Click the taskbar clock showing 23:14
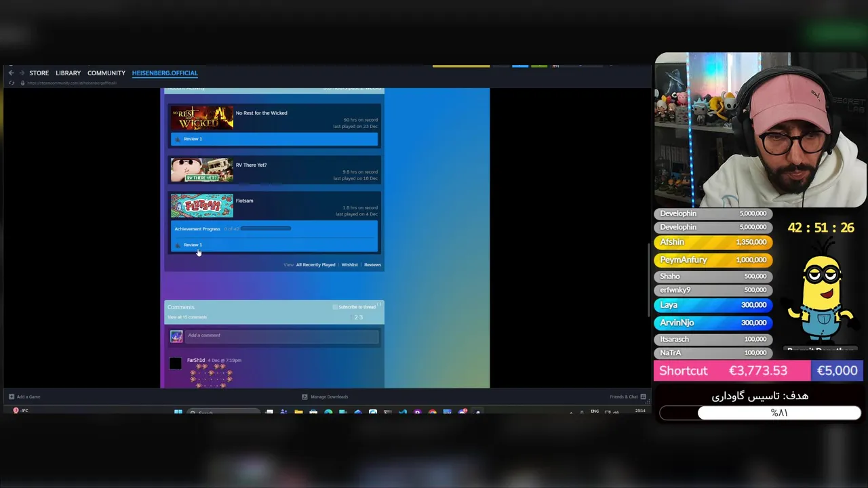This screenshot has height=488, width=868. 640,411
